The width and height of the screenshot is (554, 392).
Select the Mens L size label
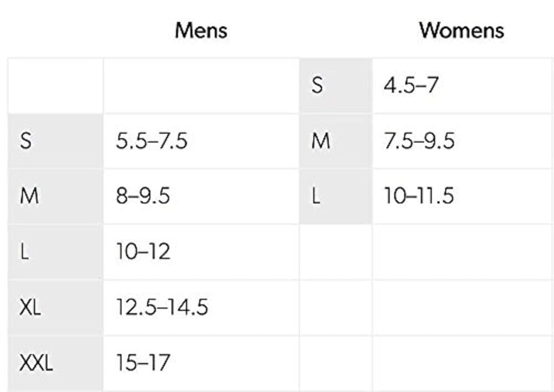[24, 252]
